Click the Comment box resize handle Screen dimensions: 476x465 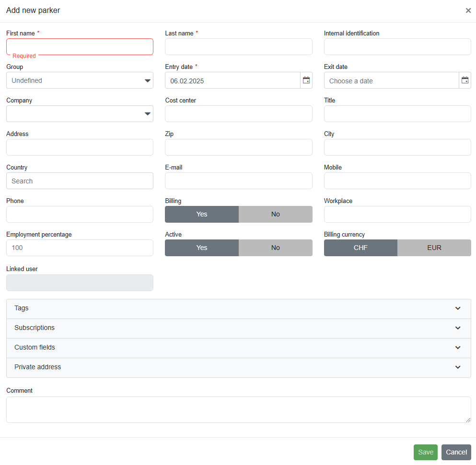[x=468, y=420]
